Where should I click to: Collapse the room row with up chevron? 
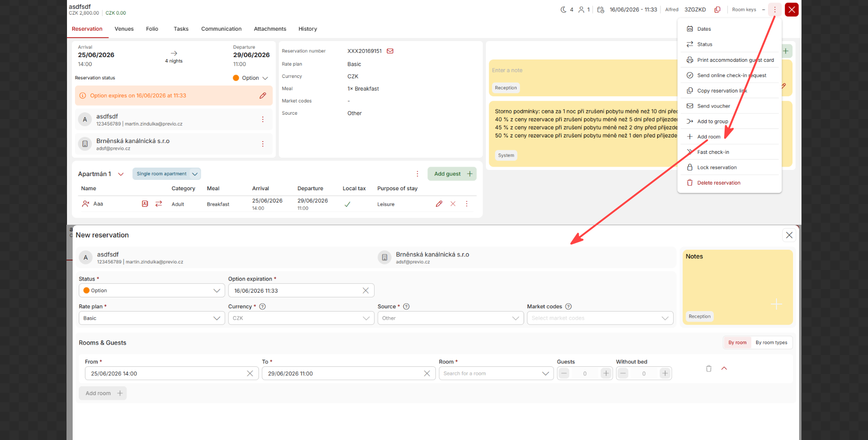pyautogui.click(x=724, y=368)
